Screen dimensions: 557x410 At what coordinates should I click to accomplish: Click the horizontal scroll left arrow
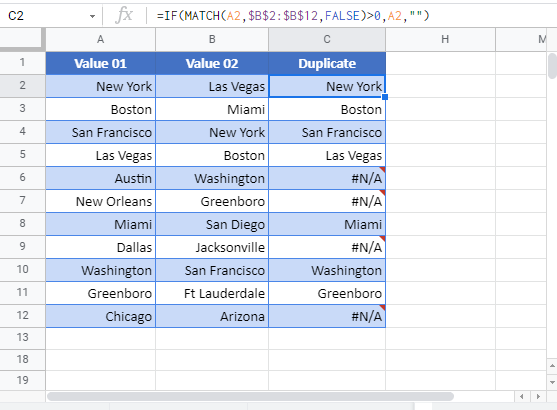521,396
